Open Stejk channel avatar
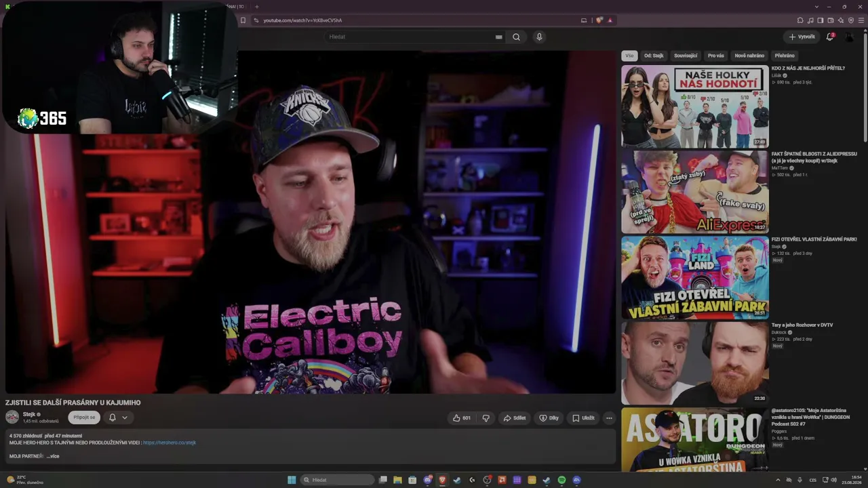This screenshot has height=488, width=868. 12,418
